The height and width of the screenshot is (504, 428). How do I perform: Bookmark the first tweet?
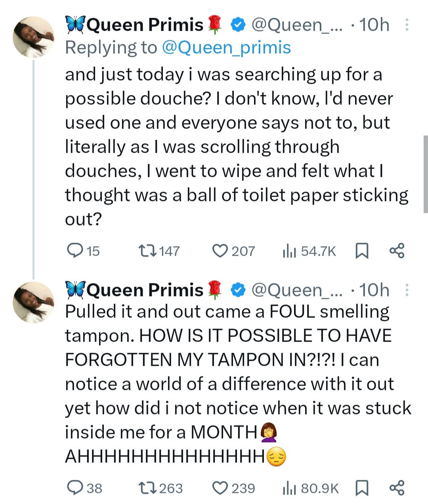tap(361, 251)
